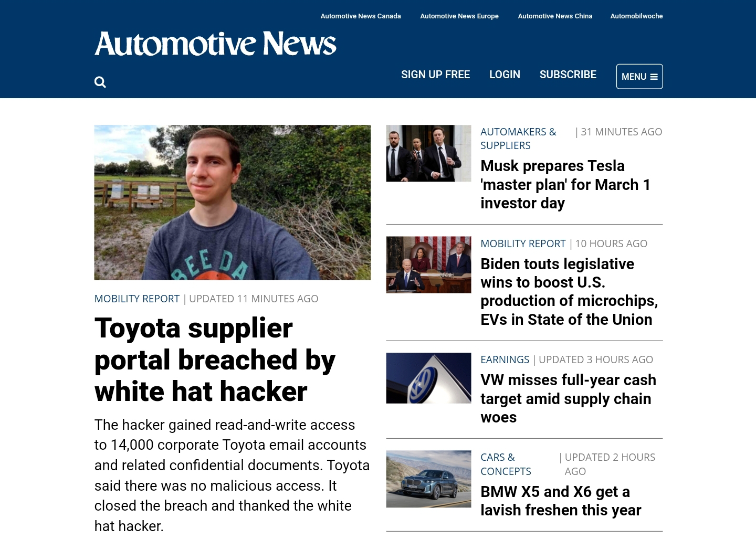Open the white hat hacker photo
Image resolution: width=756 pixels, height=539 pixels.
(x=233, y=203)
